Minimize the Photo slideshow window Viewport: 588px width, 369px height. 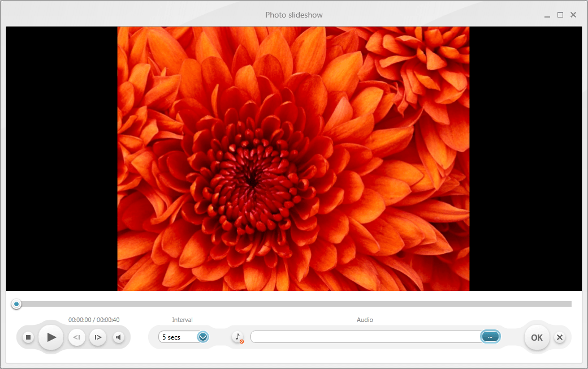point(547,15)
